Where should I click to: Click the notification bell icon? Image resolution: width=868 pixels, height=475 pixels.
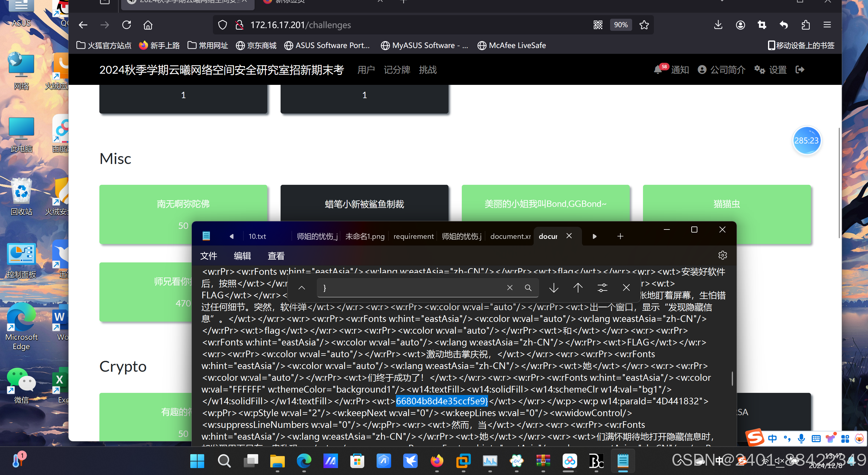coord(657,70)
